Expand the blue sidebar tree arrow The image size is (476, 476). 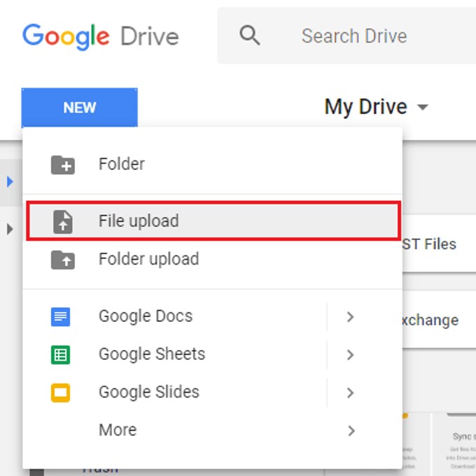10,181
